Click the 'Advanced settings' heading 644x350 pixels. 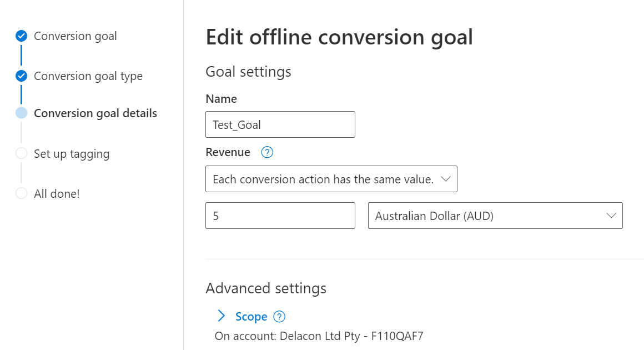pos(266,288)
